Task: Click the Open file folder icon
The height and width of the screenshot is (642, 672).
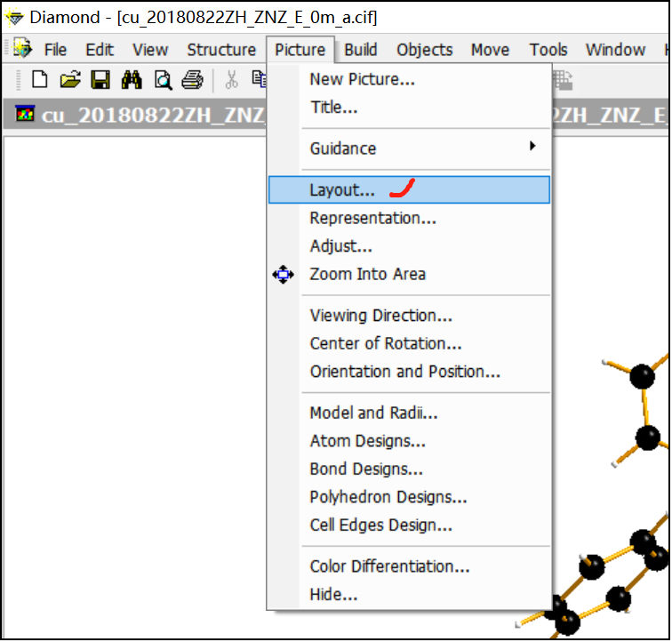Action: (x=70, y=81)
